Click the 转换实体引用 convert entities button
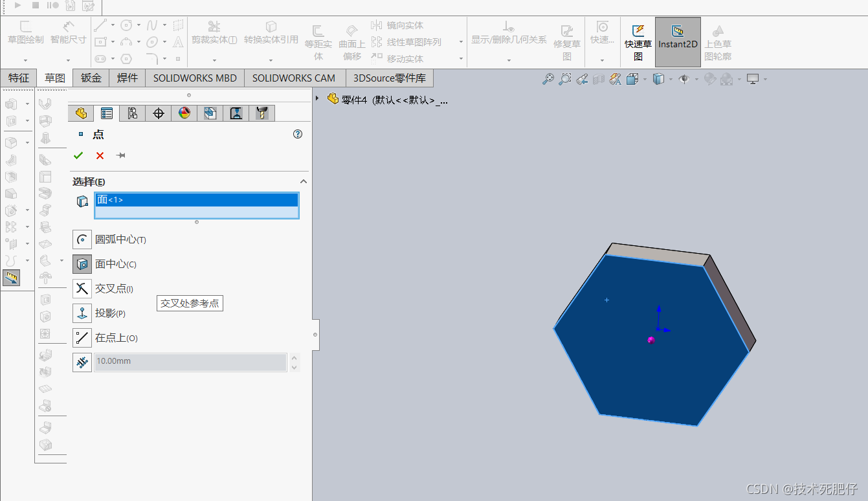Viewport: 868px width, 501px height. click(271, 32)
